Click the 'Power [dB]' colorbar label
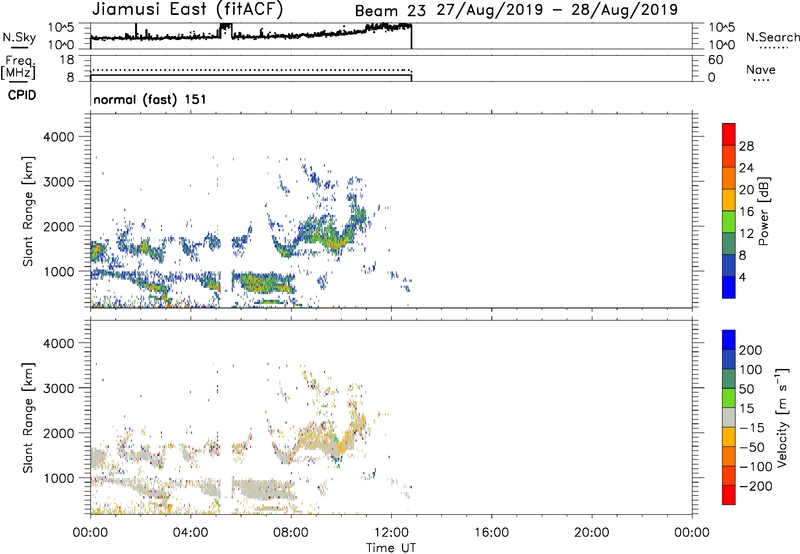Image resolution: width=800 pixels, height=554 pixels. click(x=763, y=211)
